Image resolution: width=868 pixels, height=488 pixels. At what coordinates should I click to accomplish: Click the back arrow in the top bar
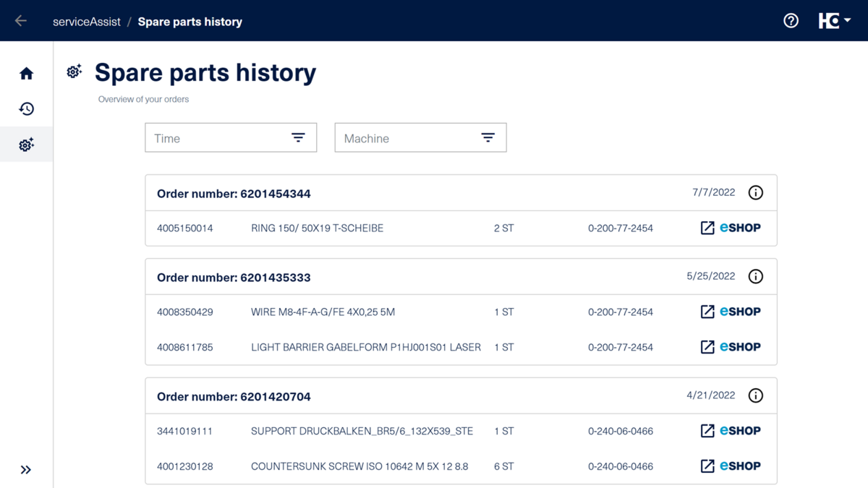(20, 20)
